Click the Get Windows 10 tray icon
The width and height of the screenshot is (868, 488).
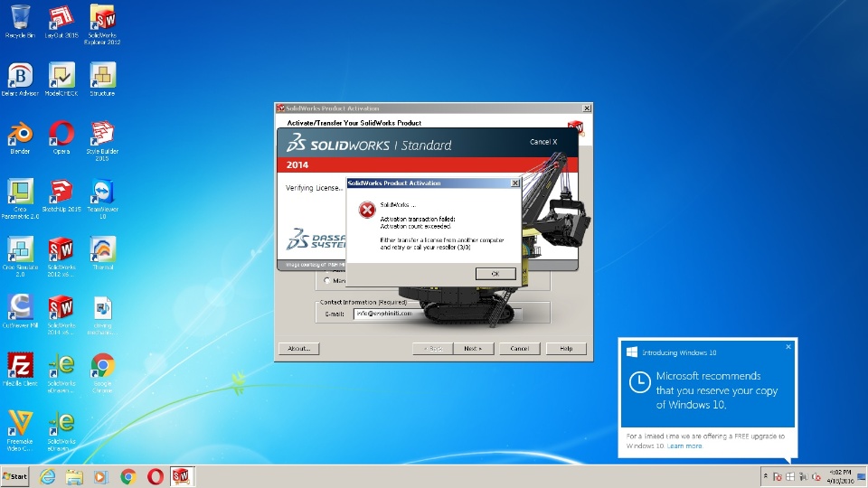[790, 477]
